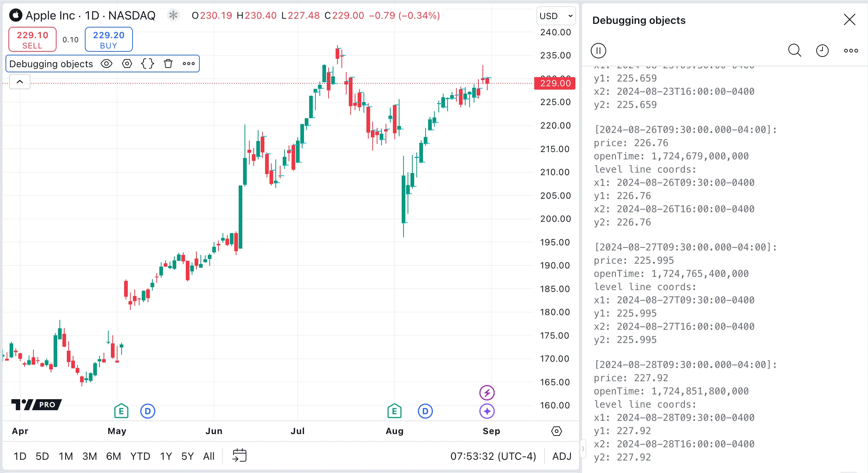Click the purple lightning bolt event marker
The width and height of the screenshot is (868, 473).
tap(487, 393)
